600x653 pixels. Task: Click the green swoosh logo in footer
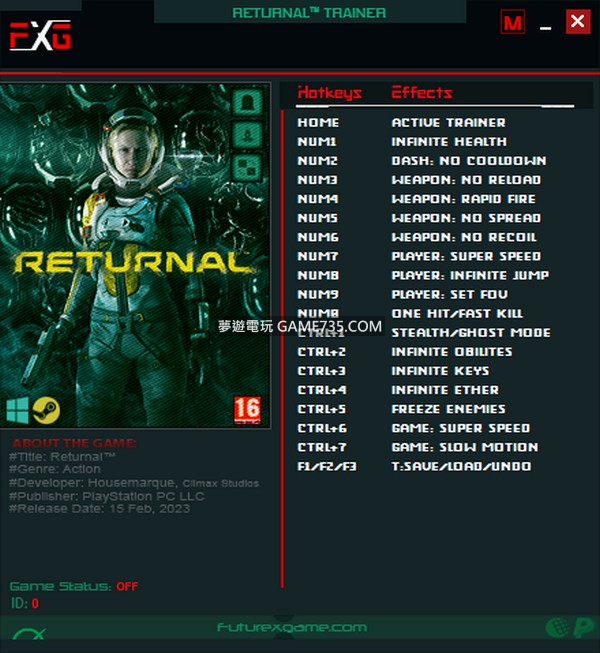tap(29, 633)
